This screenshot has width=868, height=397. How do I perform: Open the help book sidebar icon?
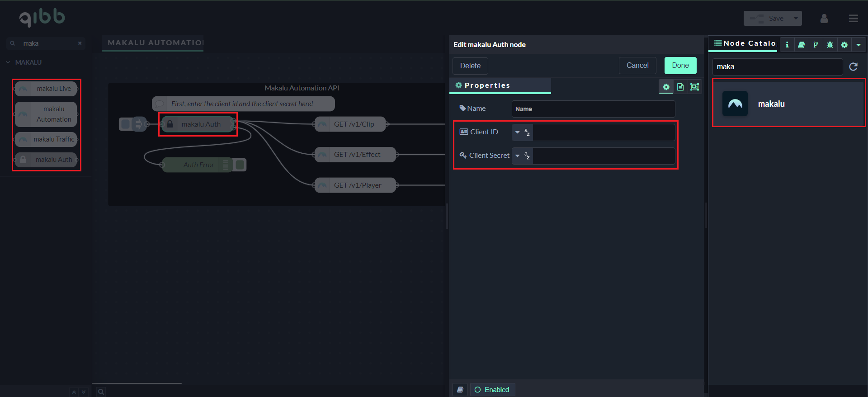pyautogui.click(x=801, y=44)
